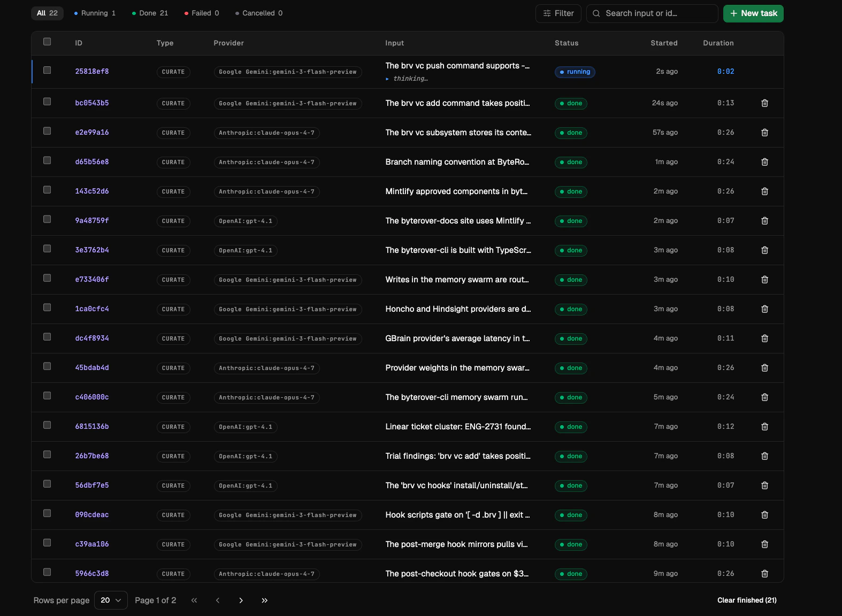Show Failed 0 tasks

[202, 13]
